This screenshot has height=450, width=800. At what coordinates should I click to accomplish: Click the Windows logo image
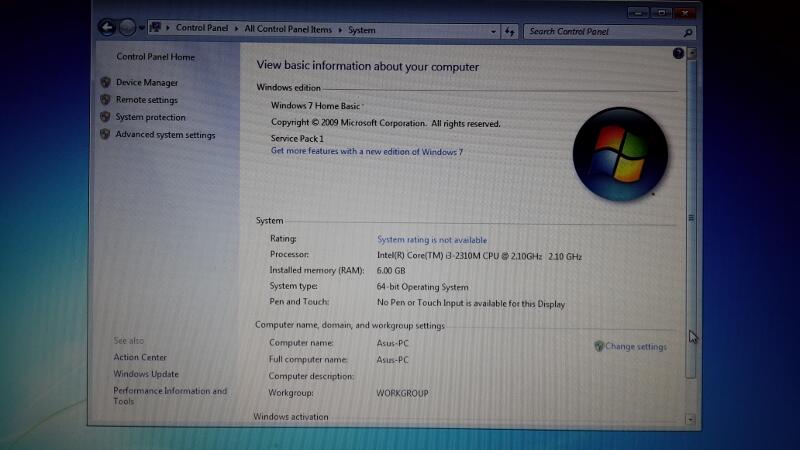pos(620,154)
